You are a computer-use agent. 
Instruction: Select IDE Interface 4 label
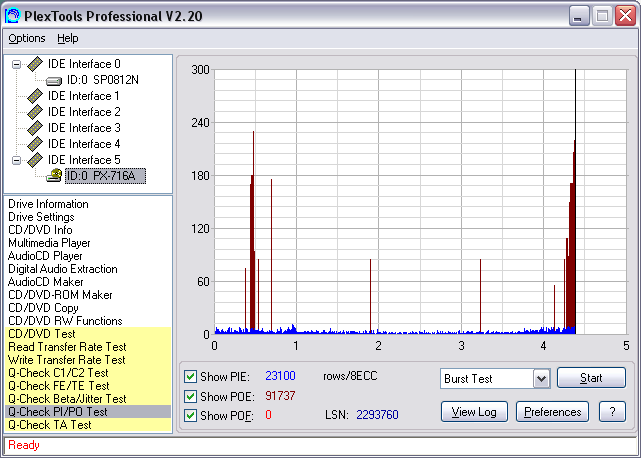[84, 144]
